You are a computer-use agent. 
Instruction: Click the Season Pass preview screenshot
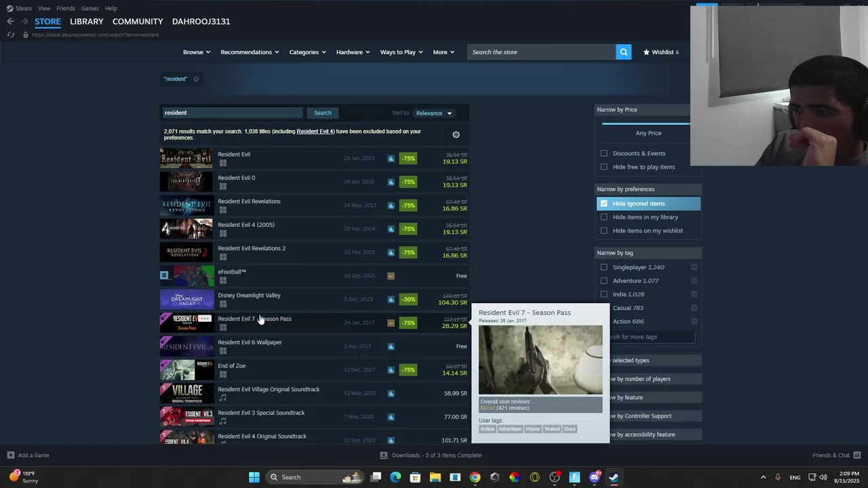click(x=540, y=360)
